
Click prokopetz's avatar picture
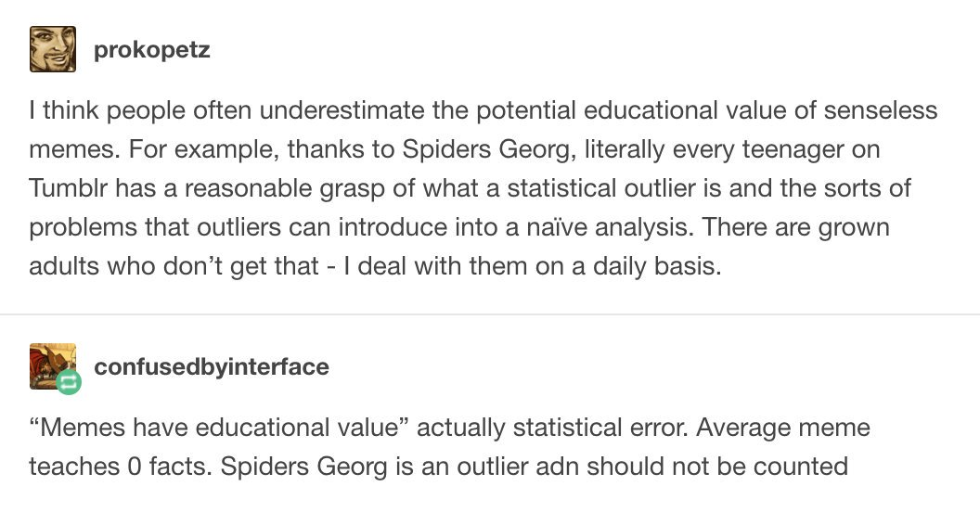(x=53, y=49)
